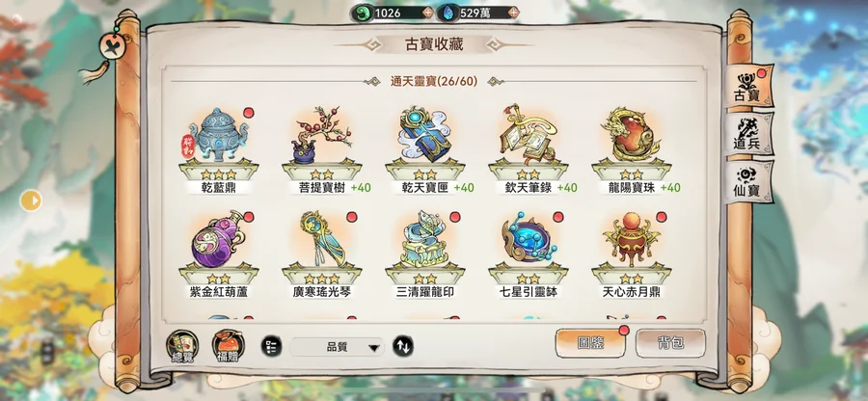868x401 pixels.
Task: Switch to the 仙寶 tab
Action: click(747, 181)
